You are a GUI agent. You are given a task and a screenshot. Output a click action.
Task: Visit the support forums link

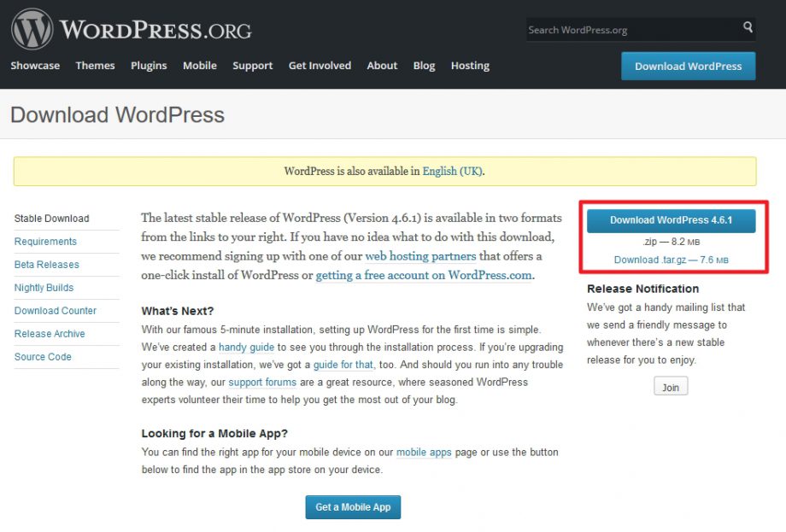262,382
